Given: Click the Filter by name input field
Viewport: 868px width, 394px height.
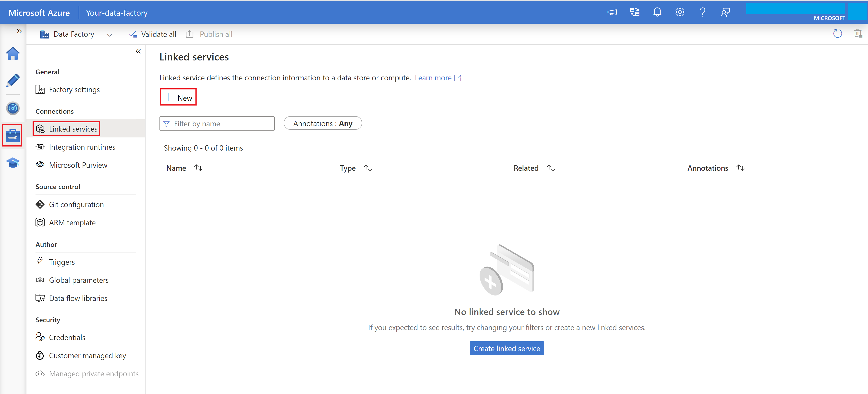Looking at the screenshot, I should coord(217,123).
